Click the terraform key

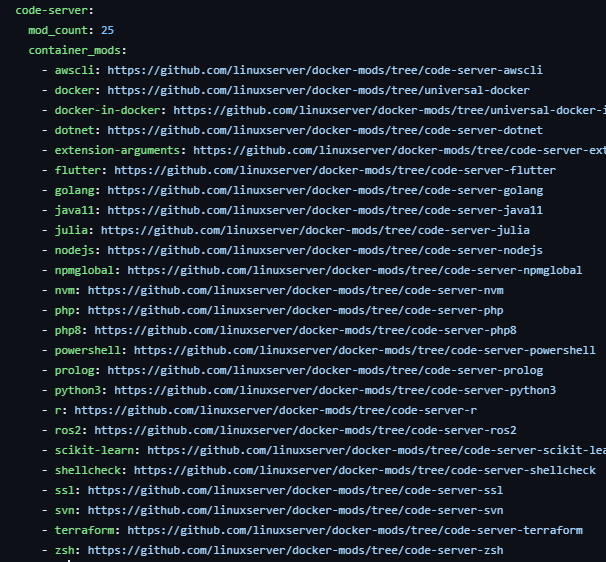point(85,531)
